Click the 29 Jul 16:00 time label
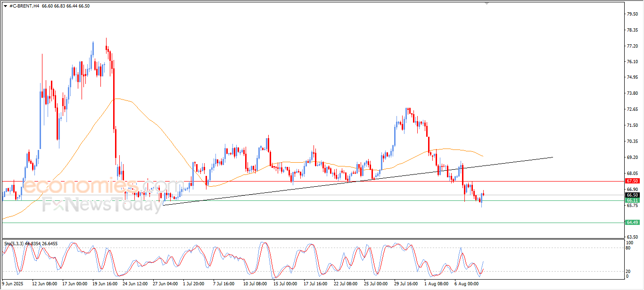 click(x=407, y=284)
